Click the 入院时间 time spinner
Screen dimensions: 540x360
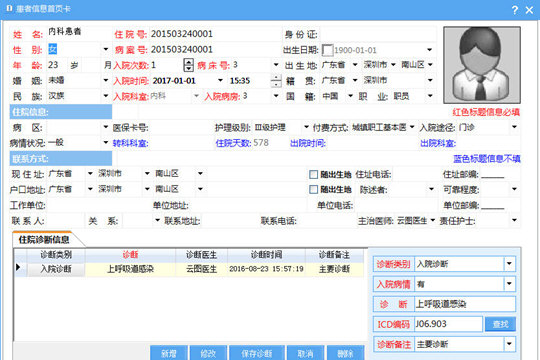tap(276, 81)
